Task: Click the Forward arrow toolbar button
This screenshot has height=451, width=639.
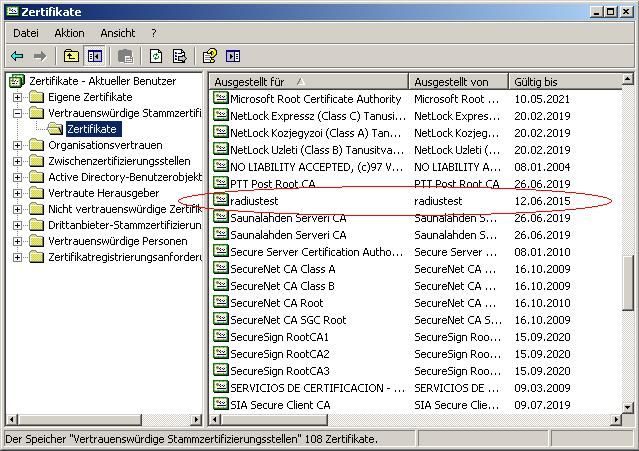Action: pyautogui.click(x=40, y=56)
